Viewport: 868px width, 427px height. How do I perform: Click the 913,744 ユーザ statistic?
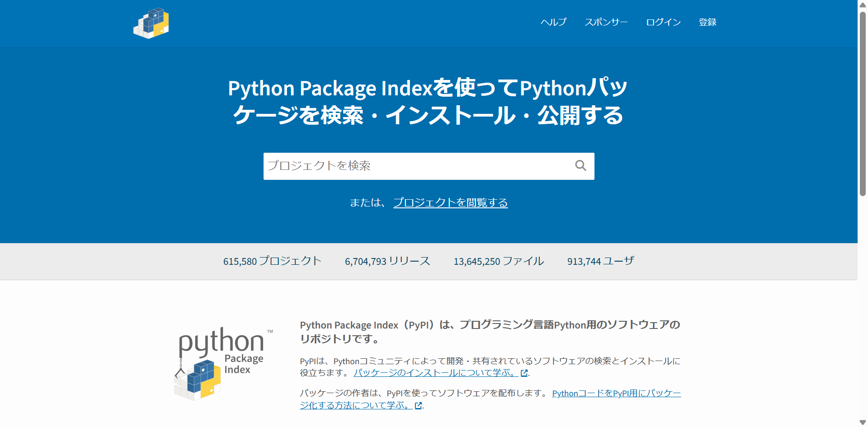click(601, 261)
